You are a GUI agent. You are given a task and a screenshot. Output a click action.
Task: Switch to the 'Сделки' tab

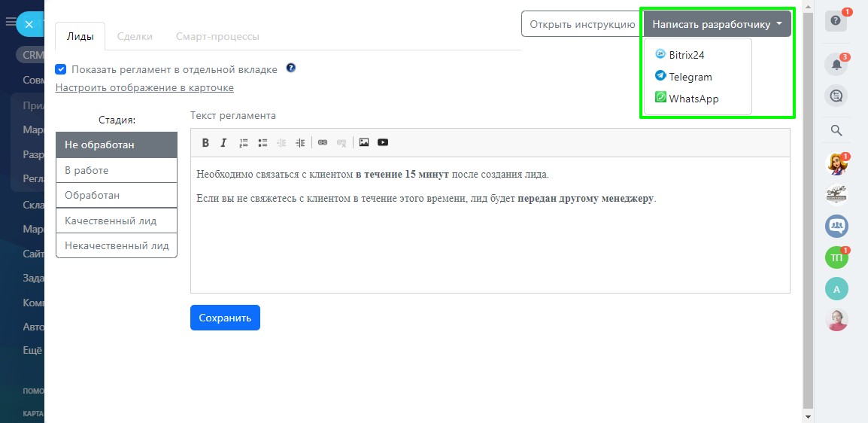point(135,36)
